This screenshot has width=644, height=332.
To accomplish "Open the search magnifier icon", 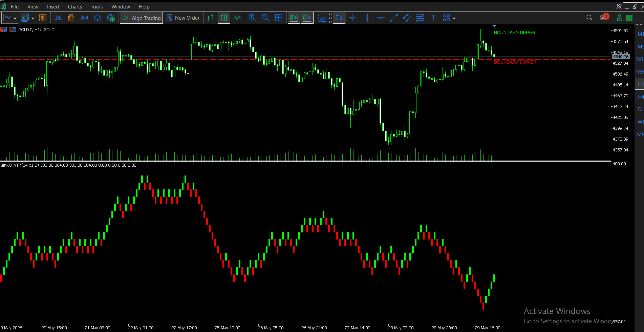I will point(589,18).
